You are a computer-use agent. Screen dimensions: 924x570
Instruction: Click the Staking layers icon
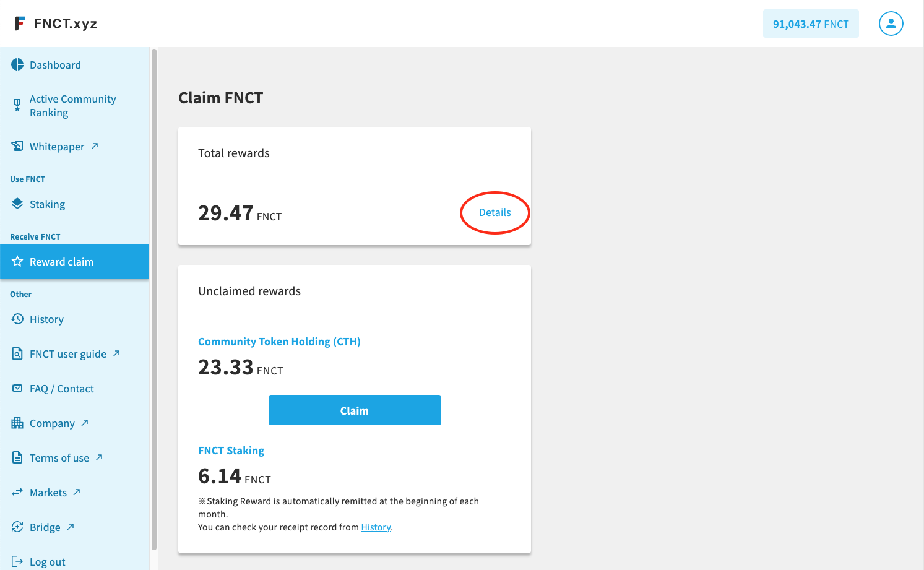pos(17,204)
